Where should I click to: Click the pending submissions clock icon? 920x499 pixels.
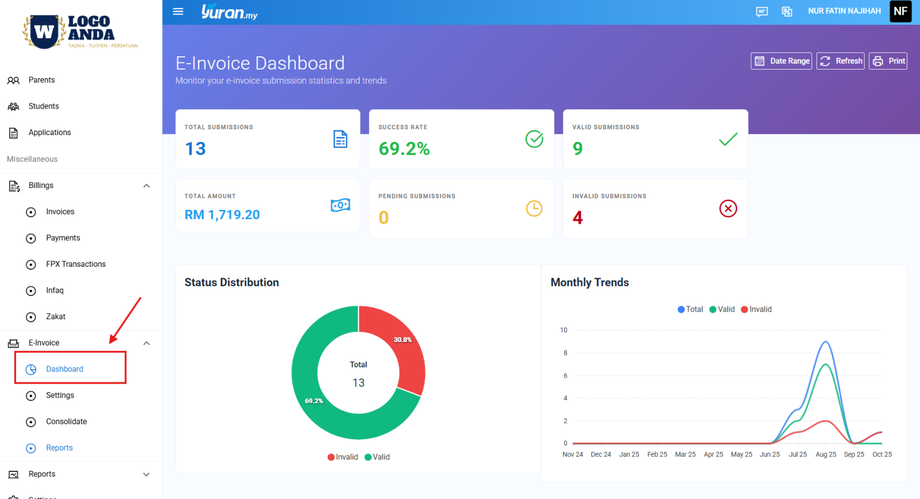tap(534, 208)
